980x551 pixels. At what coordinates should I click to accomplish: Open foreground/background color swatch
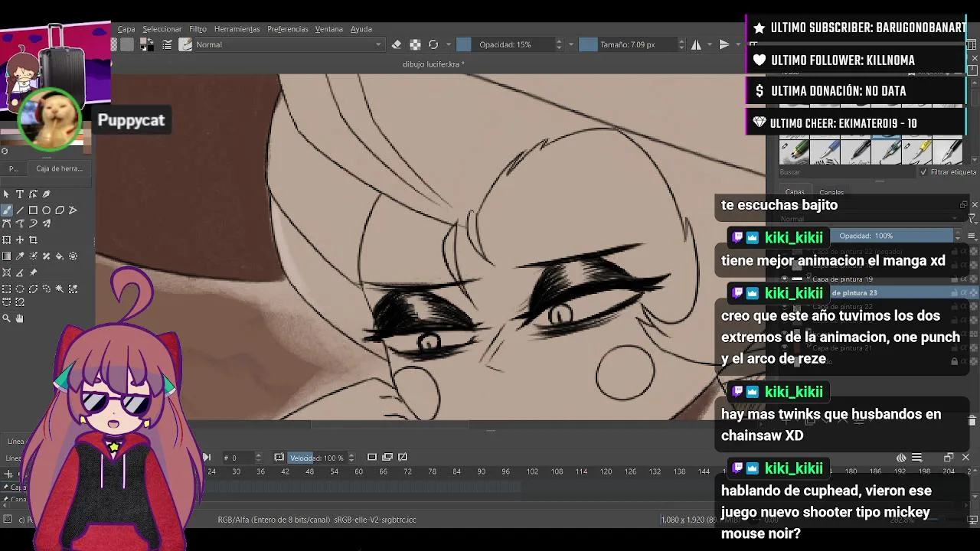[x=145, y=44]
